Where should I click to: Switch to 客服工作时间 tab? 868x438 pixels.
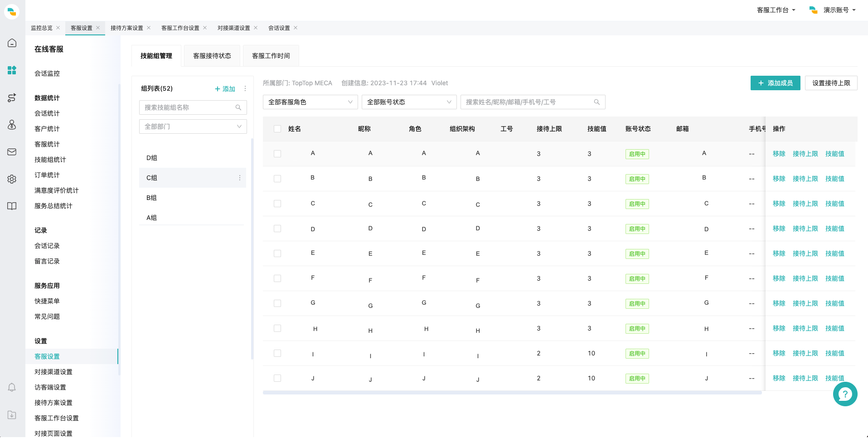coord(271,56)
